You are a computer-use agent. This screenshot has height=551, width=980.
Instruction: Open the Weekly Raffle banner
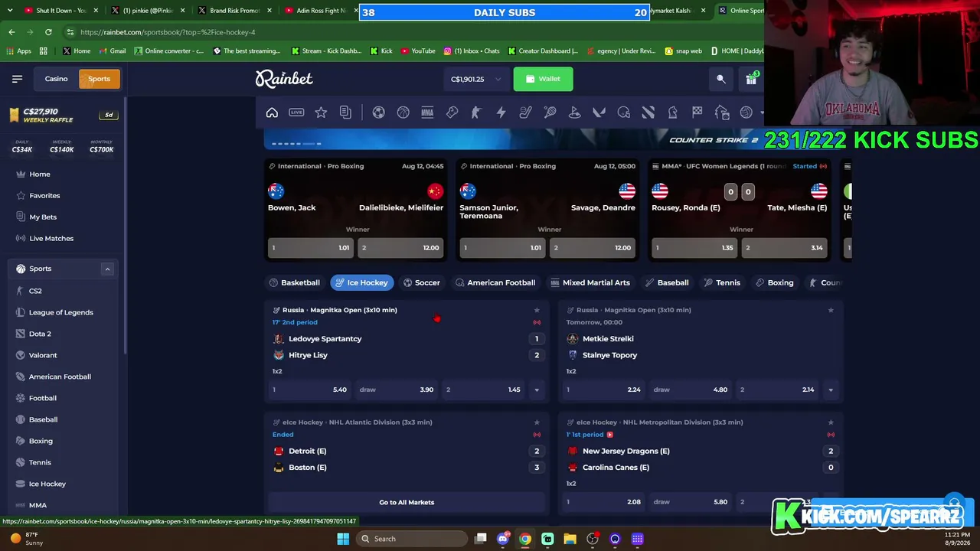point(63,115)
